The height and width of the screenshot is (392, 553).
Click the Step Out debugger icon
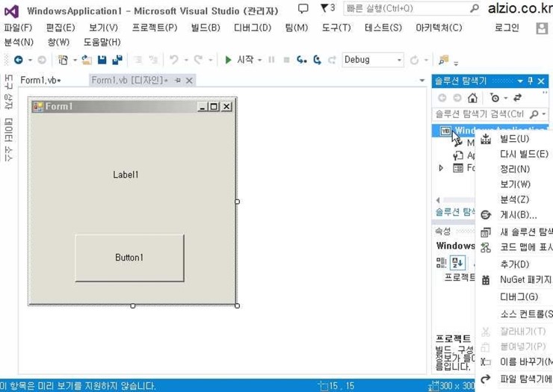332,60
